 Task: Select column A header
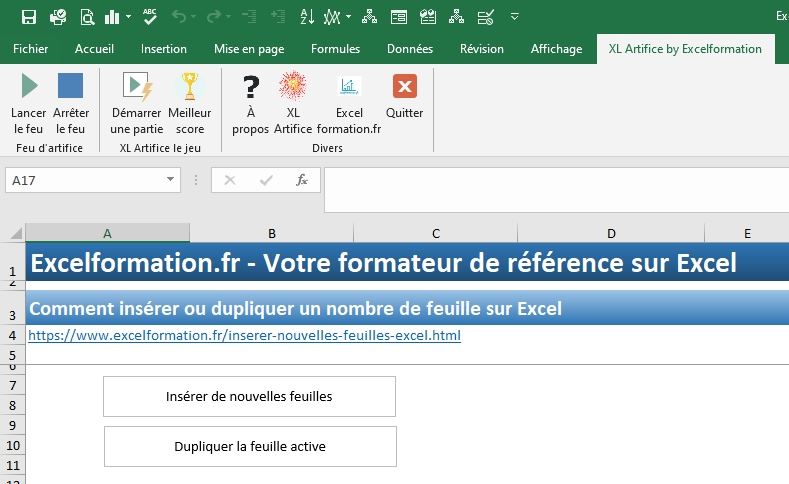[x=107, y=233]
